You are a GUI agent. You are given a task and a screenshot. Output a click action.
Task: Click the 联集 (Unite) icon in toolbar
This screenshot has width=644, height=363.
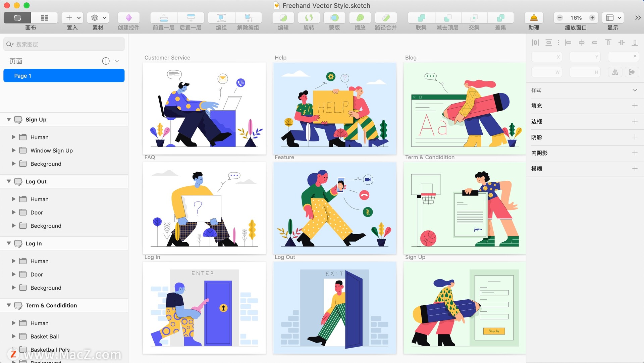tap(421, 17)
